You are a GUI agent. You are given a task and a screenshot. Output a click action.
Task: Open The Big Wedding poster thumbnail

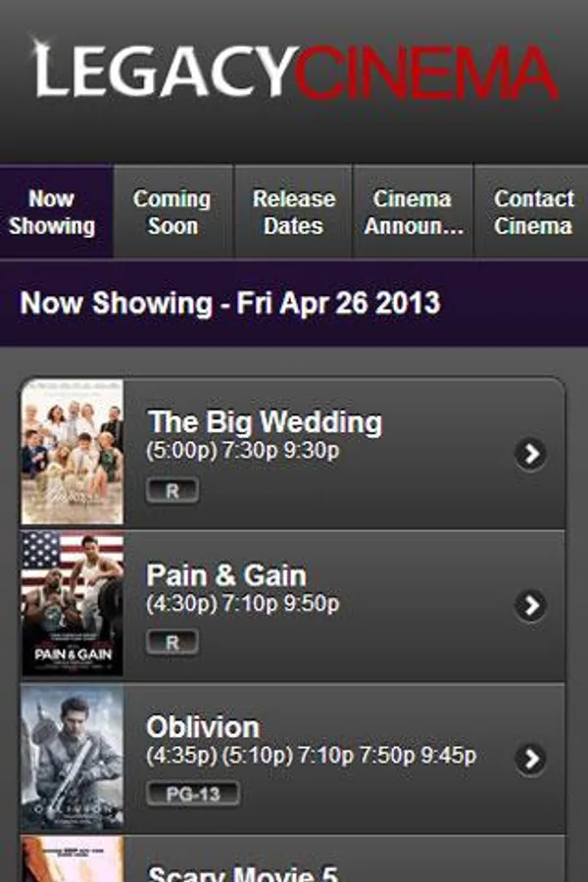click(x=72, y=452)
